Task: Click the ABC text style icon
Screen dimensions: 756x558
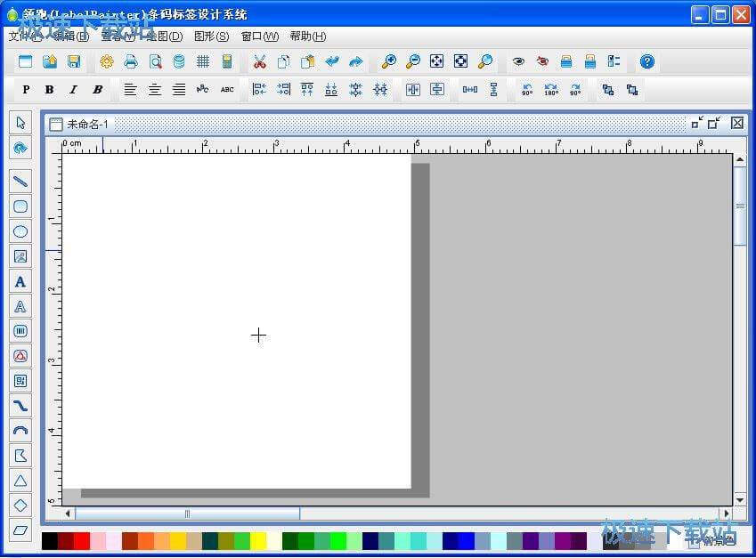Action: pyautogui.click(x=227, y=89)
